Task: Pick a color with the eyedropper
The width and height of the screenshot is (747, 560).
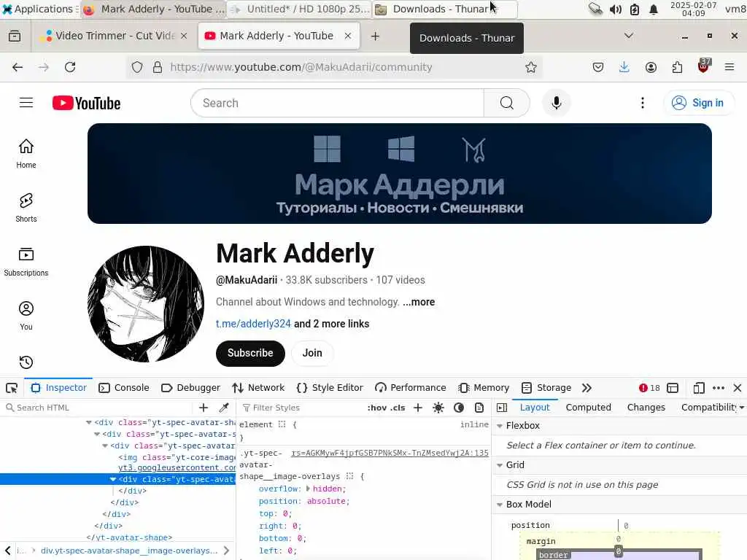Action: [x=223, y=408]
